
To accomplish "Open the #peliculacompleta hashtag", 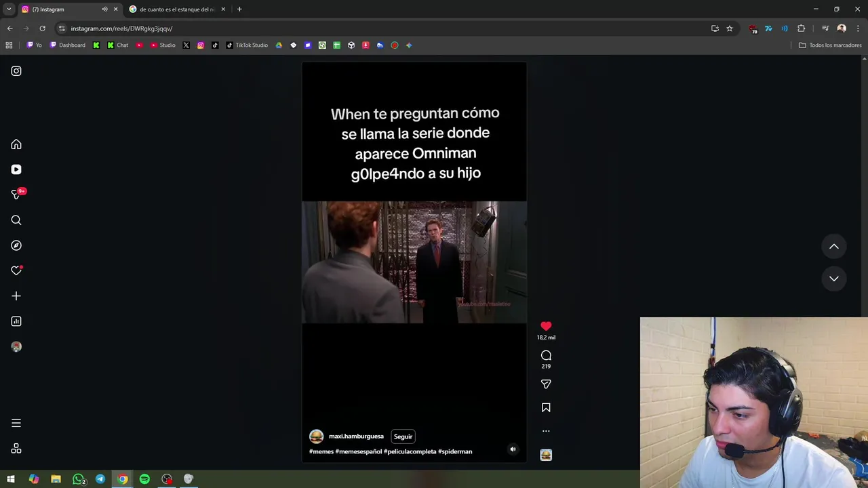I will [410, 451].
